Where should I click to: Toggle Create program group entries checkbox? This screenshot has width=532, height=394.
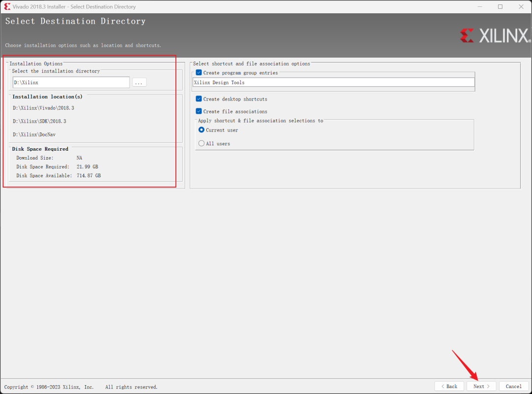point(199,72)
